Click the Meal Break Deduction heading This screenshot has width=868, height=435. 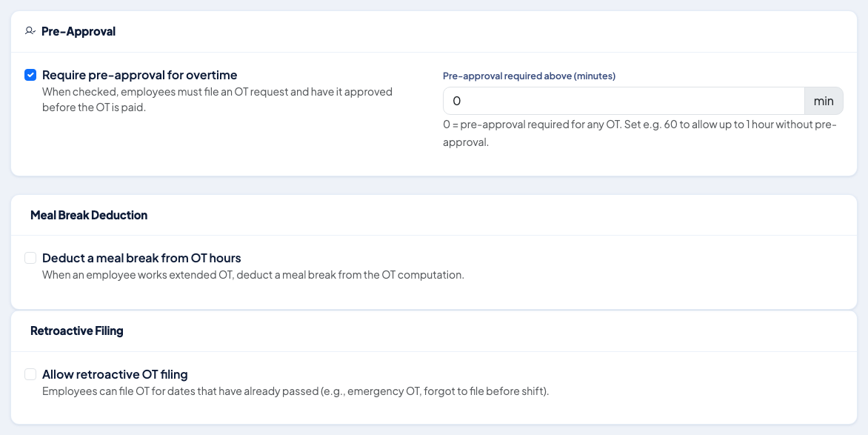tap(89, 215)
